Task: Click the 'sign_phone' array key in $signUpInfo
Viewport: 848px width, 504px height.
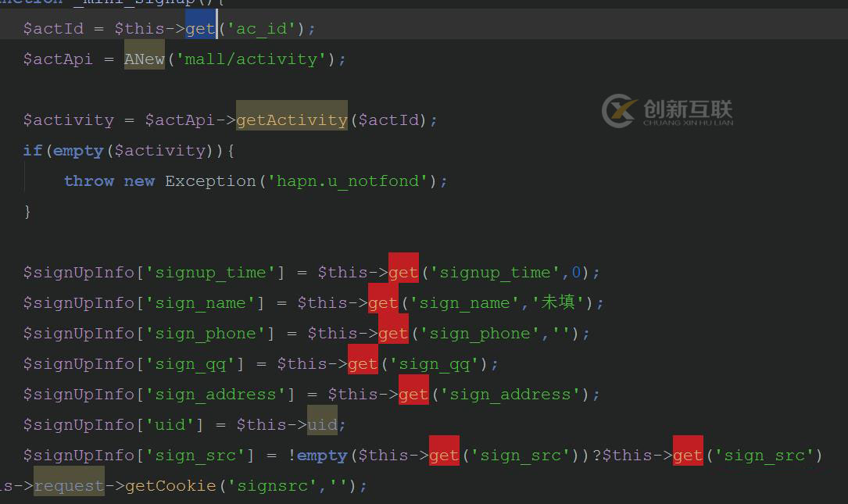Action: pyautogui.click(x=206, y=333)
